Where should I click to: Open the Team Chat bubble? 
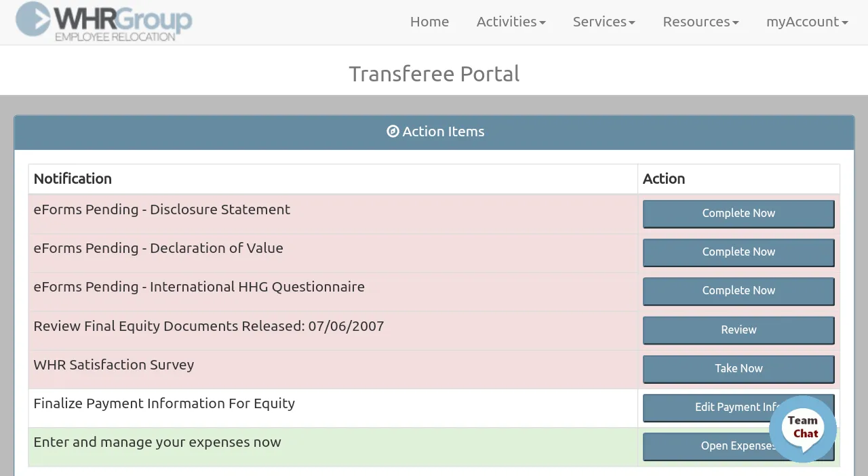(803, 429)
